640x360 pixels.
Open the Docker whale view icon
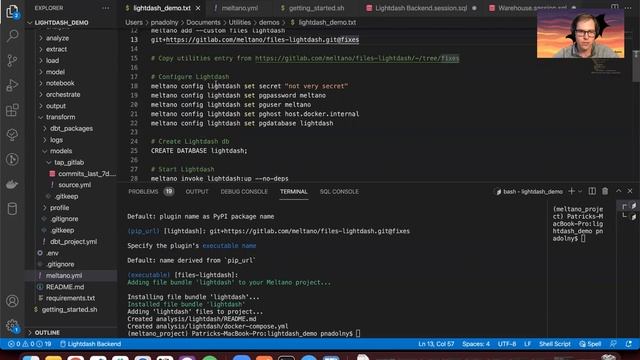click(x=12, y=184)
